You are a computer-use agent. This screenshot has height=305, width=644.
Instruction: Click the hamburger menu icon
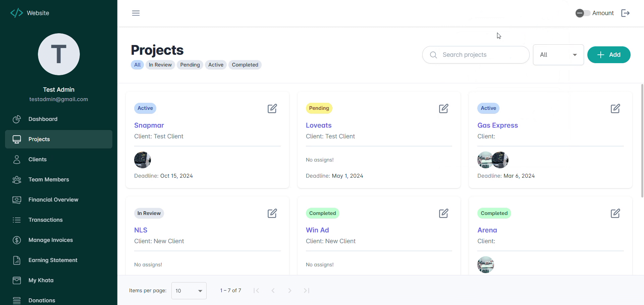click(136, 13)
